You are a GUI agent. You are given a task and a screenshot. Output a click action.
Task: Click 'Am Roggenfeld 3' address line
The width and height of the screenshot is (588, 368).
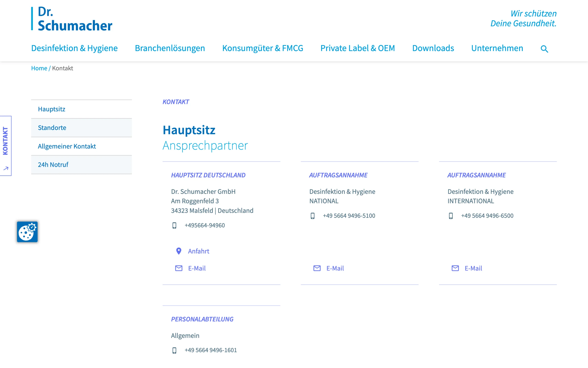[x=195, y=201]
